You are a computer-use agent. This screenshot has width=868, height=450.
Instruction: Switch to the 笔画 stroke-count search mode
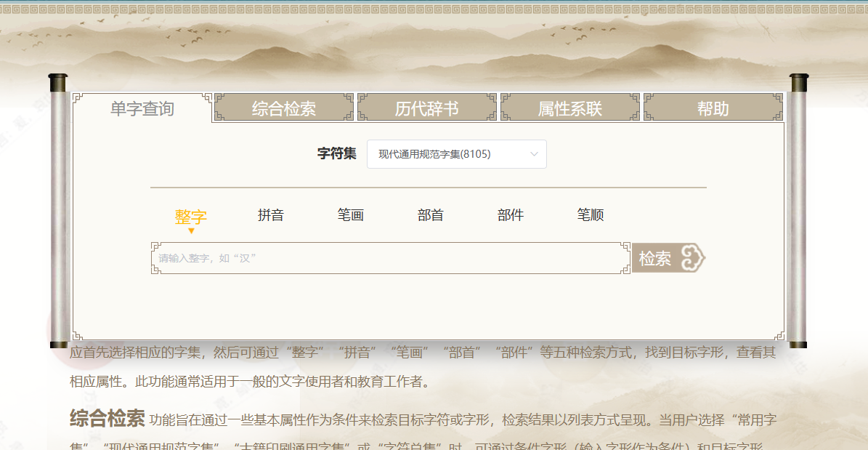click(351, 214)
